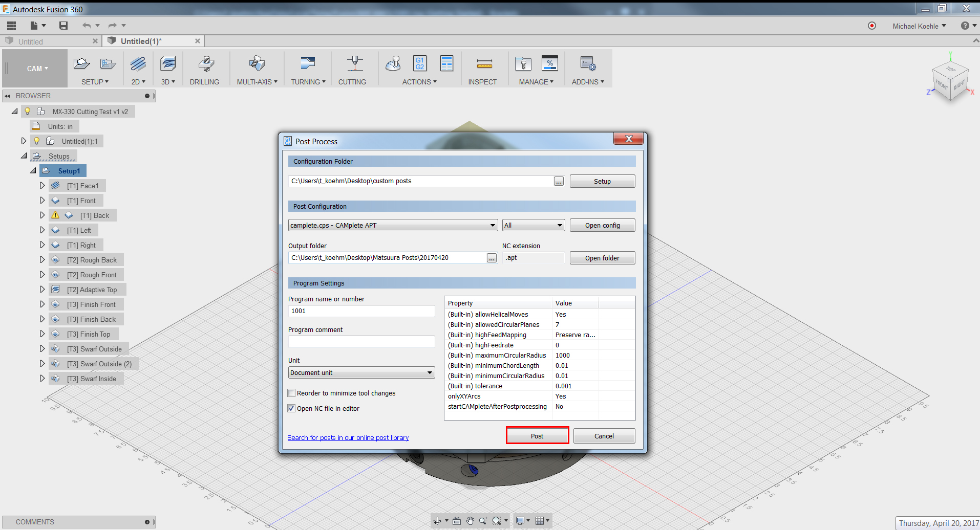This screenshot has height=530, width=980.
Task: Click the Undo arrow icon
Action: 87,26
